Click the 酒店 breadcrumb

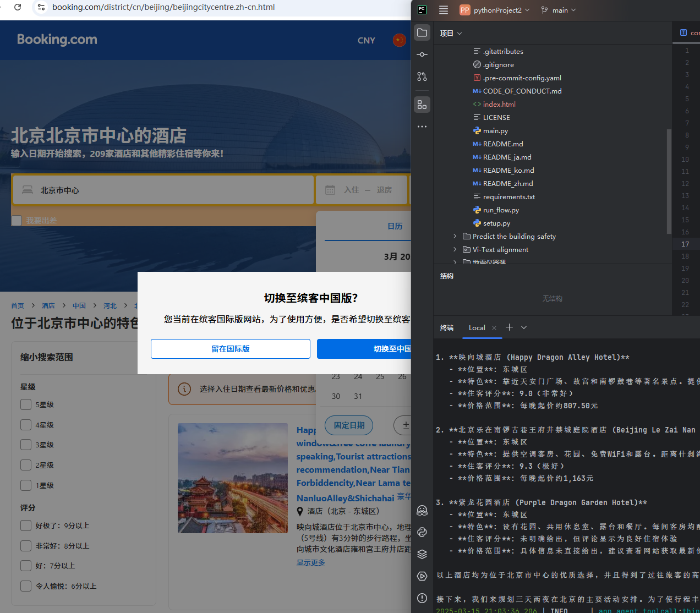coord(48,305)
